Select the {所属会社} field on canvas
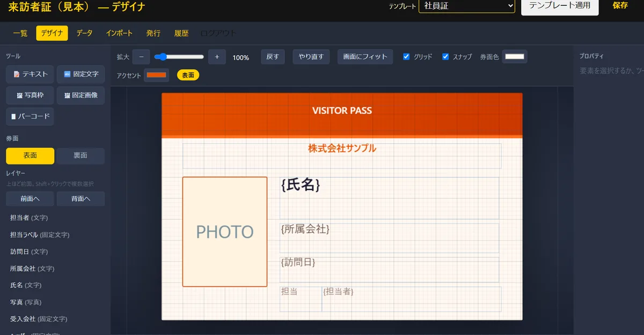This screenshot has height=335, width=644. click(x=389, y=238)
